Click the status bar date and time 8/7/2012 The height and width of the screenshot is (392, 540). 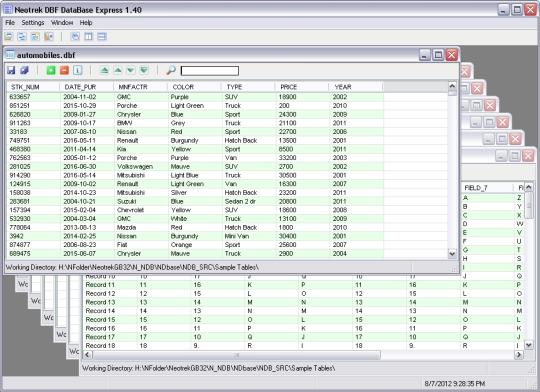(455, 383)
